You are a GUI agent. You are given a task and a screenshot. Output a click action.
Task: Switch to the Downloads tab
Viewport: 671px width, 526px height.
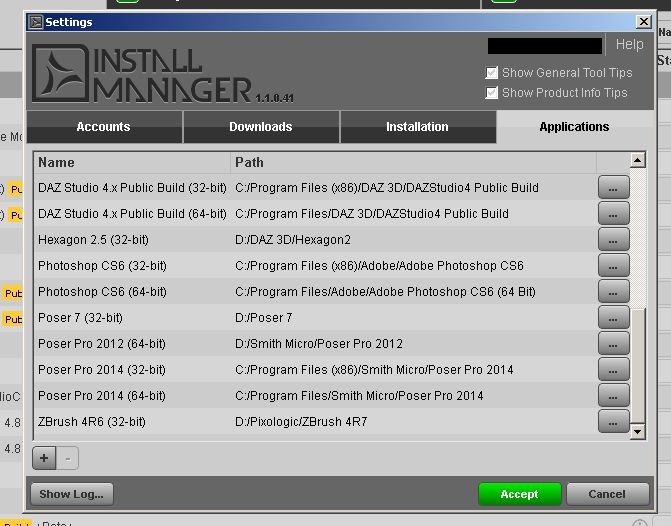(261, 127)
